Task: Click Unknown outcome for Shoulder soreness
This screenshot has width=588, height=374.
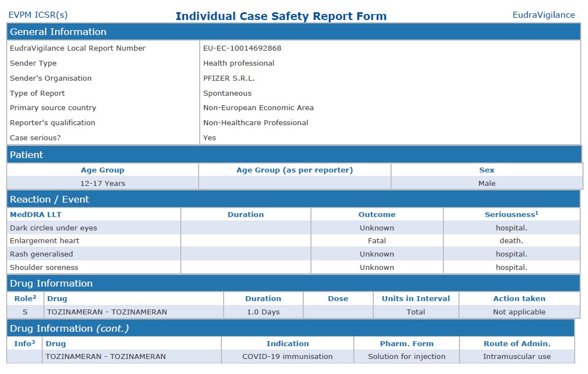Action: click(377, 268)
